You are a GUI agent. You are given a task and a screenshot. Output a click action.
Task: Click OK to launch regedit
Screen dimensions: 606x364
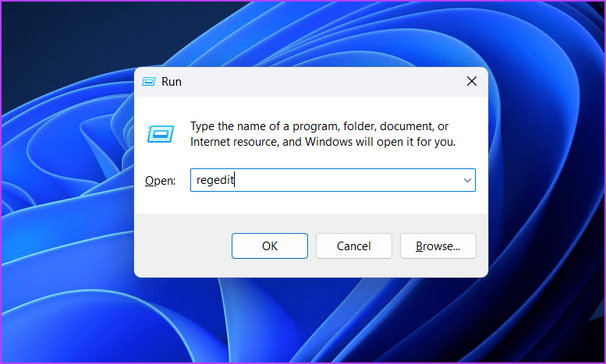click(270, 246)
